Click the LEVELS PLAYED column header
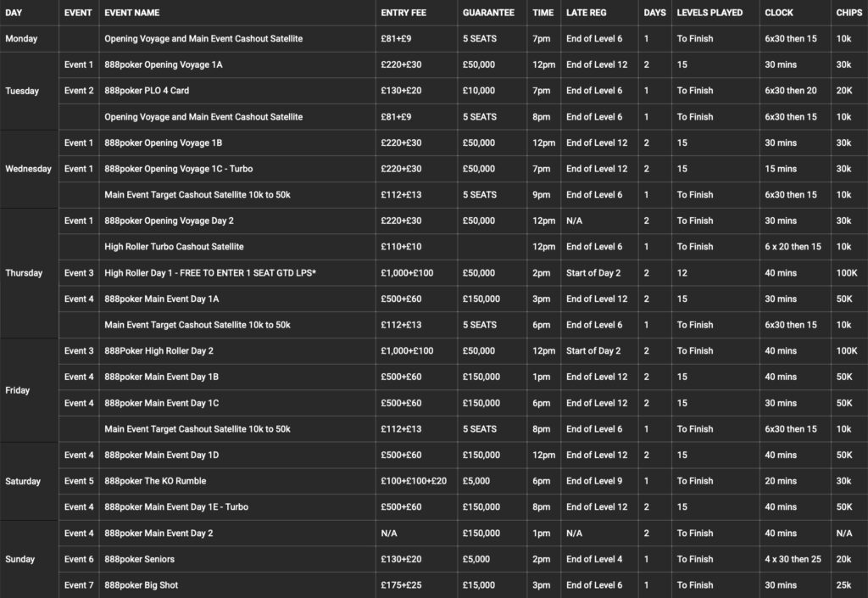868x598 pixels. point(709,13)
